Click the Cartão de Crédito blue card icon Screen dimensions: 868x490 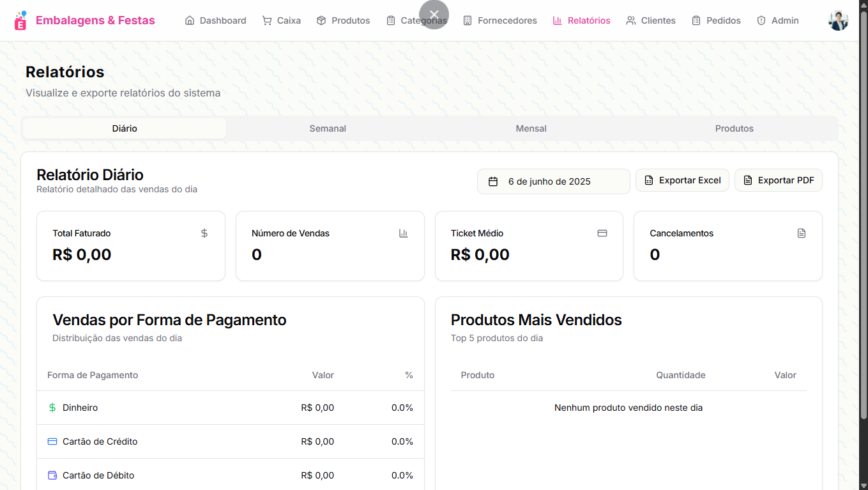pyautogui.click(x=52, y=441)
